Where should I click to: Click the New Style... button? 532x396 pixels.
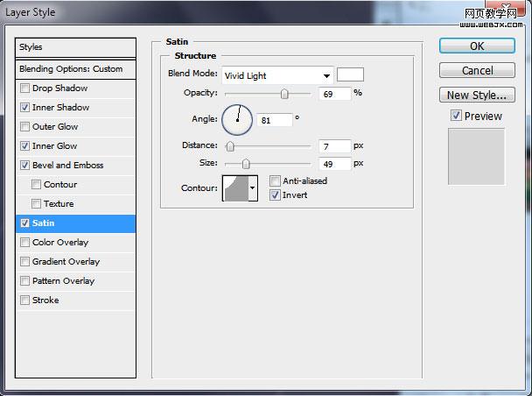tap(477, 95)
